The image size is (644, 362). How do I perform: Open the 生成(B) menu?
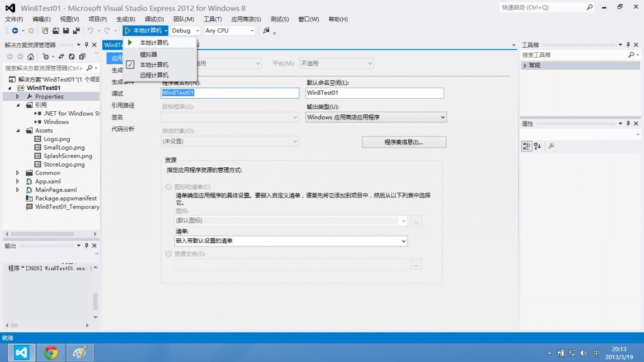coord(126,19)
